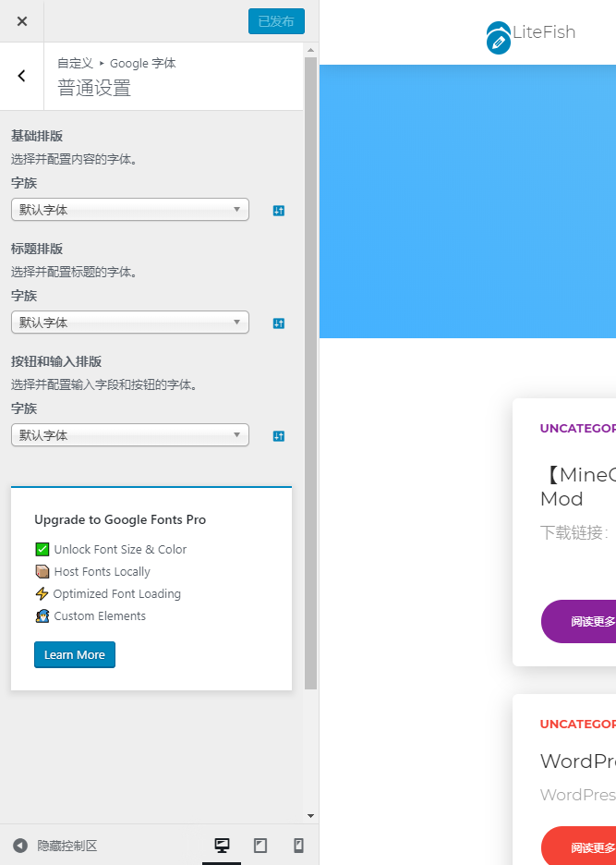Close the customizer with the X icon
Viewport: 616px width, 865px height.
22,21
